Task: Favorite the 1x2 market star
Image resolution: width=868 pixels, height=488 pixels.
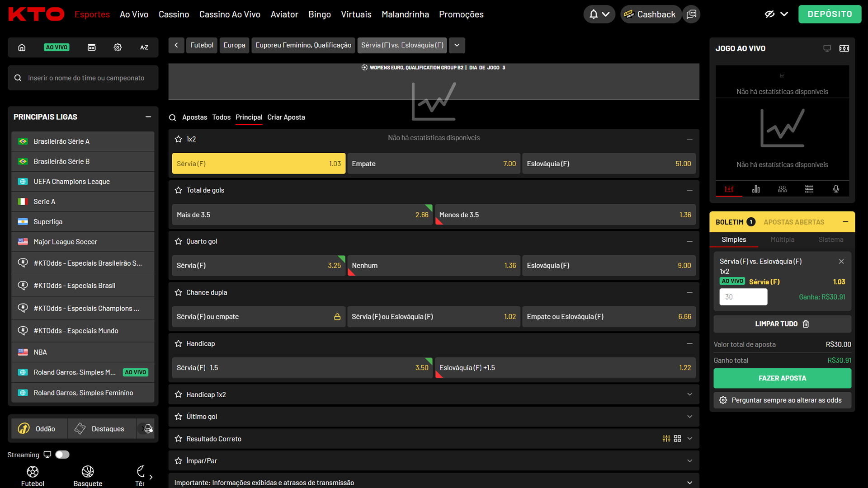Action: pyautogui.click(x=178, y=139)
